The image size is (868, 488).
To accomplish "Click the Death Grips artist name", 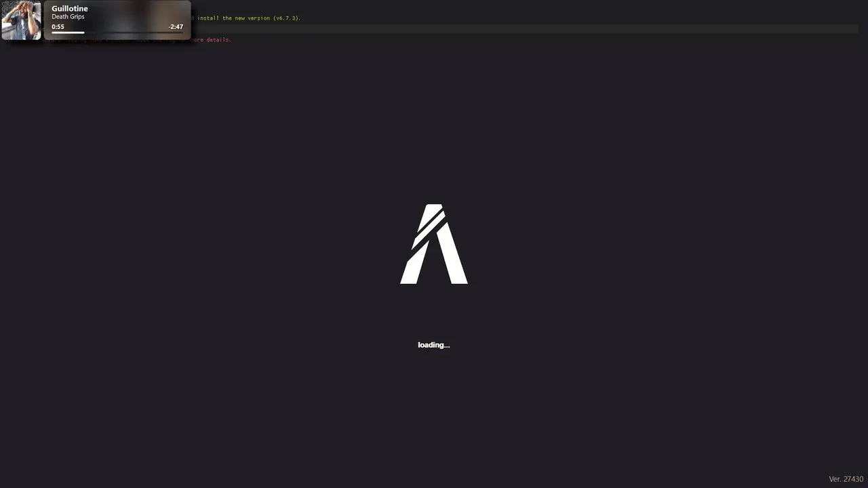I will (x=68, y=17).
